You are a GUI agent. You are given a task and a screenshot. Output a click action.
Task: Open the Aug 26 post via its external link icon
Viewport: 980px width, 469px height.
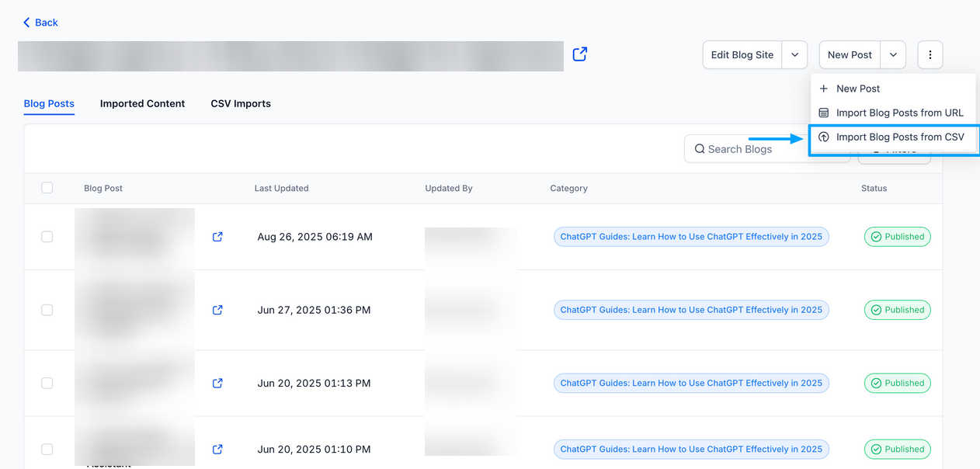coord(217,237)
